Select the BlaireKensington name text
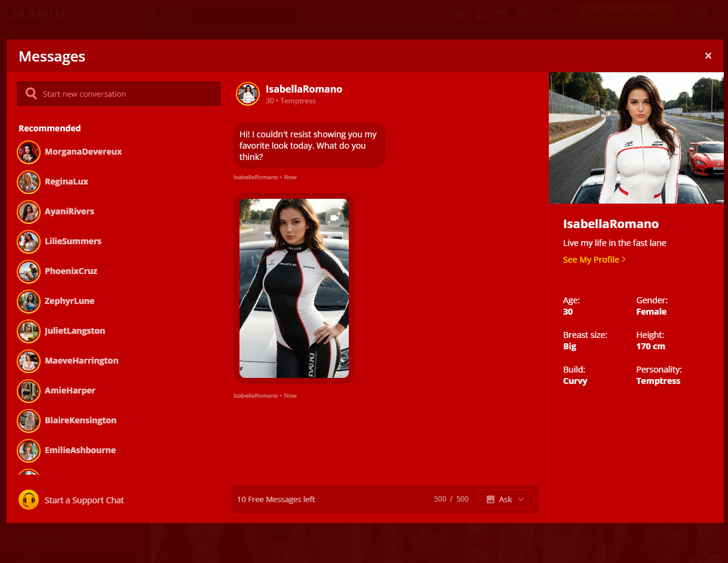Image resolution: width=728 pixels, height=563 pixels. [81, 420]
